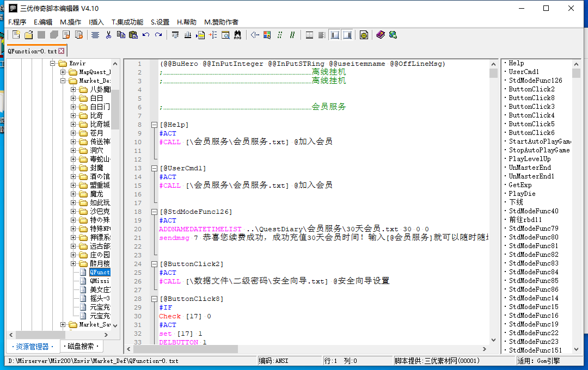Image resolution: width=588 pixels, height=370 pixels.
Task: Collapse the [@Help] code fold marker
Action: coord(154,125)
